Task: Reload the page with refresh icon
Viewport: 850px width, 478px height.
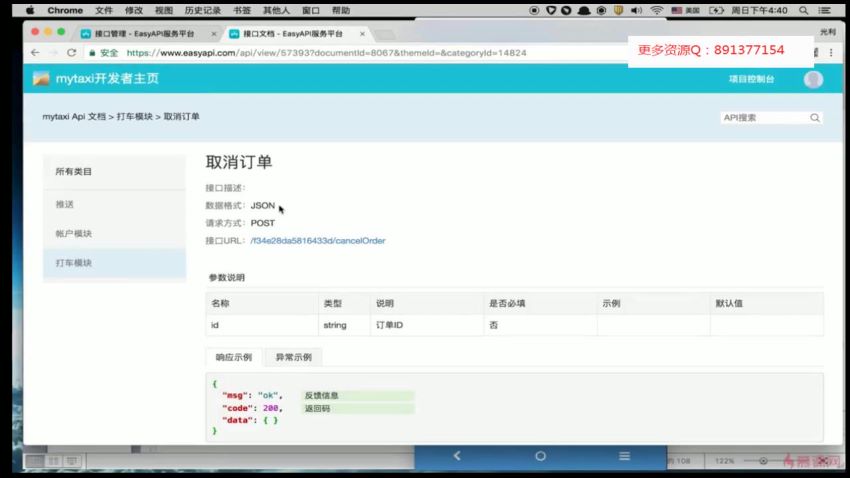Action: (x=71, y=52)
